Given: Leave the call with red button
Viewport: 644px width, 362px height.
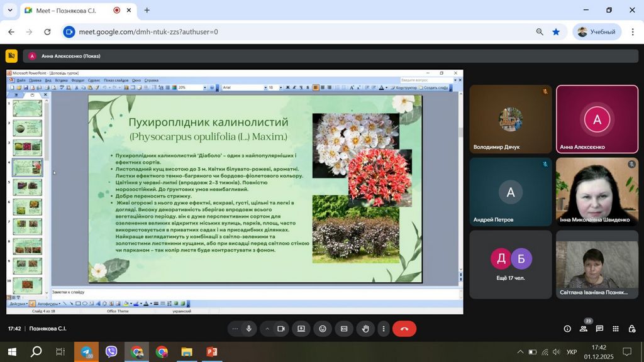Looking at the screenshot, I should 404,329.
